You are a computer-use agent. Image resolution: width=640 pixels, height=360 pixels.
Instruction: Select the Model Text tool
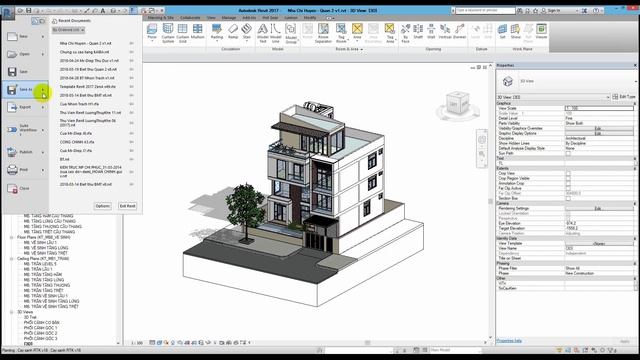tap(263, 33)
